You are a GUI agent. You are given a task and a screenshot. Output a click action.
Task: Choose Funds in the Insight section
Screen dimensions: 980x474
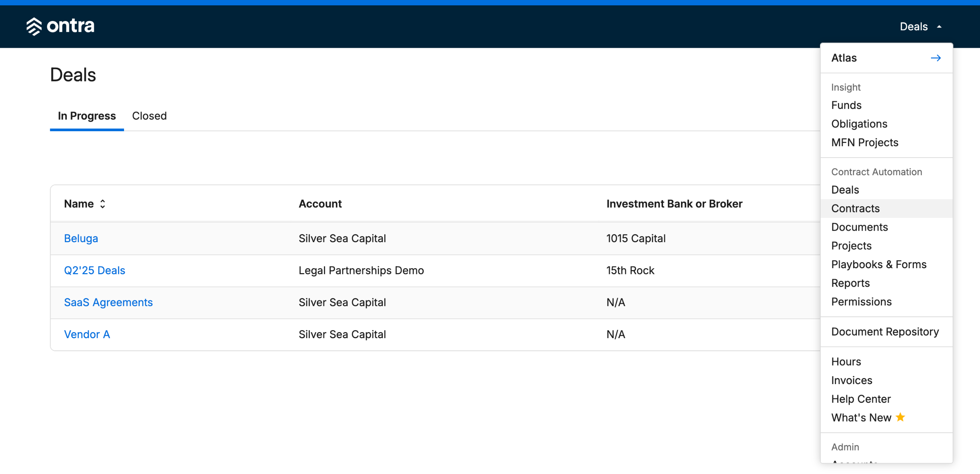click(846, 105)
